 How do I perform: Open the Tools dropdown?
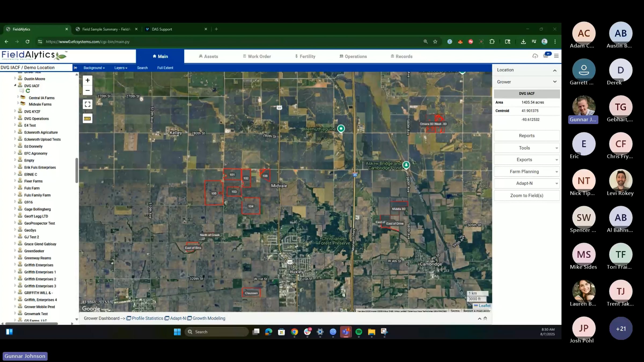pyautogui.click(x=527, y=148)
